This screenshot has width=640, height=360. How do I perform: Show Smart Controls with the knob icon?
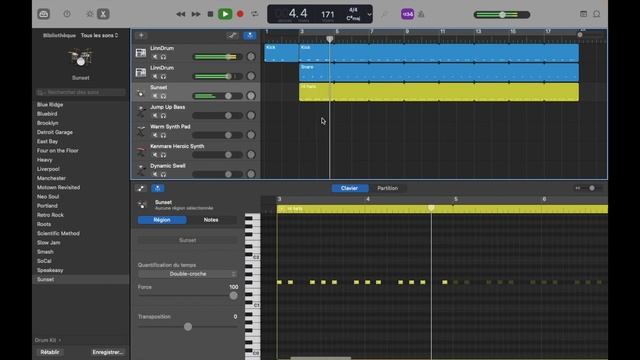[90, 14]
